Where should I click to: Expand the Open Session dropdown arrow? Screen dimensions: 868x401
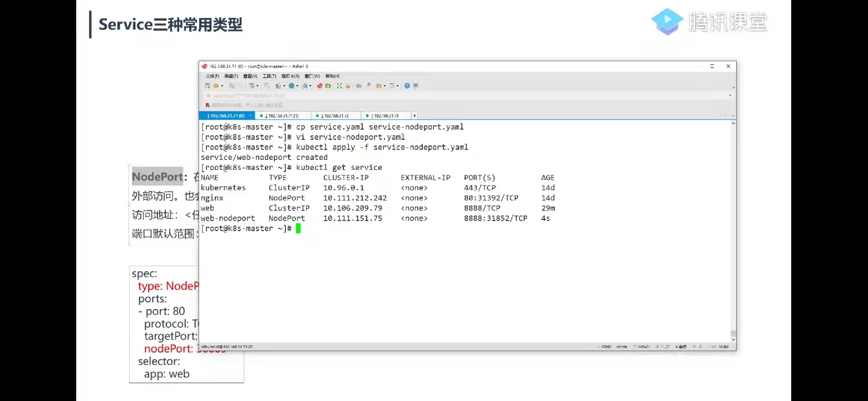tap(221, 86)
